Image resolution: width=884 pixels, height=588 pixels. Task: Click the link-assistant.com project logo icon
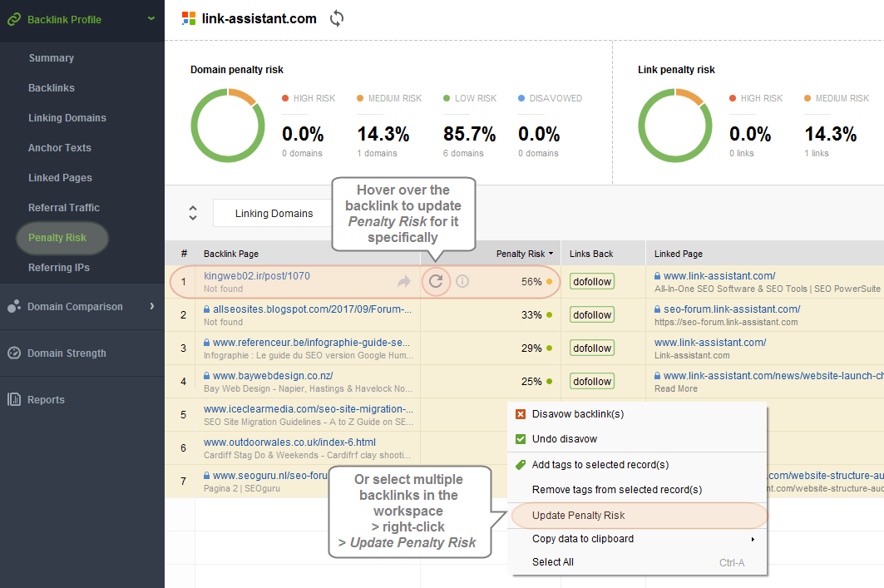coord(188,18)
